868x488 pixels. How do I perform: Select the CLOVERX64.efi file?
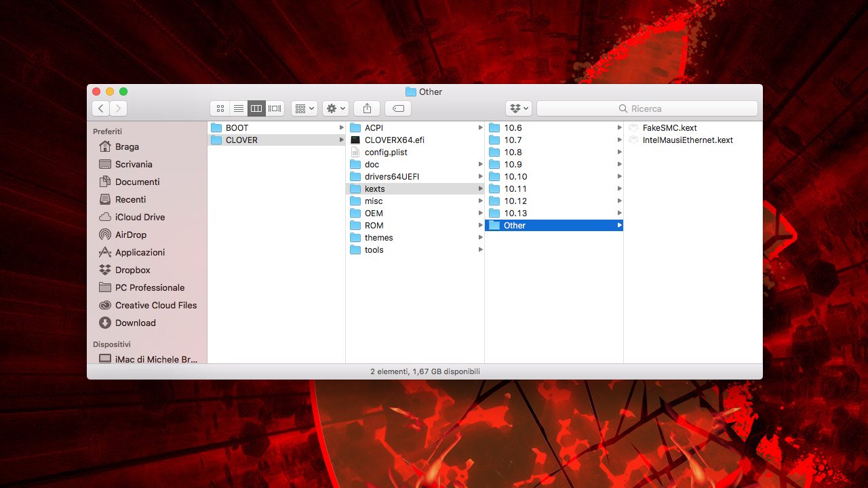[394, 140]
